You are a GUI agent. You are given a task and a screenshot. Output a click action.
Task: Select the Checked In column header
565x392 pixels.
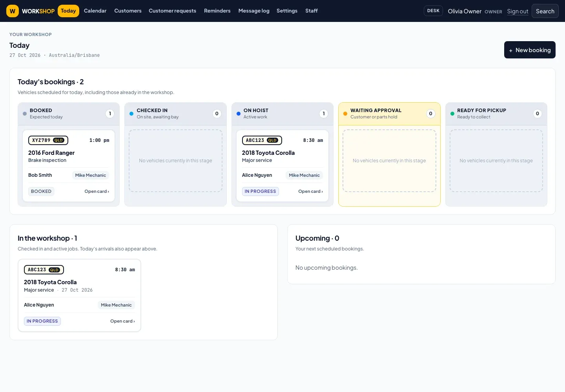[x=175, y=114]
